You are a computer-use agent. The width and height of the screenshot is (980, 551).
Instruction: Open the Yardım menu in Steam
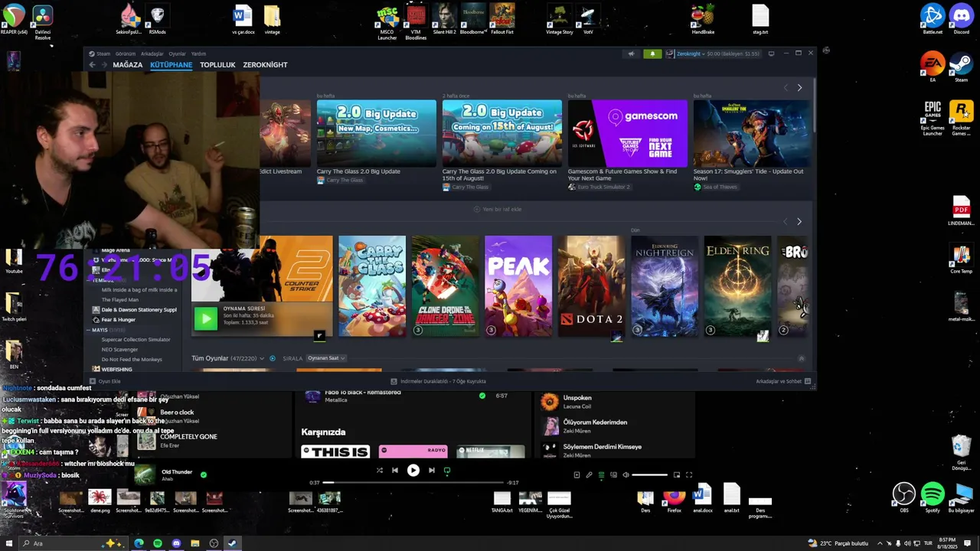(x=198, y=54)
